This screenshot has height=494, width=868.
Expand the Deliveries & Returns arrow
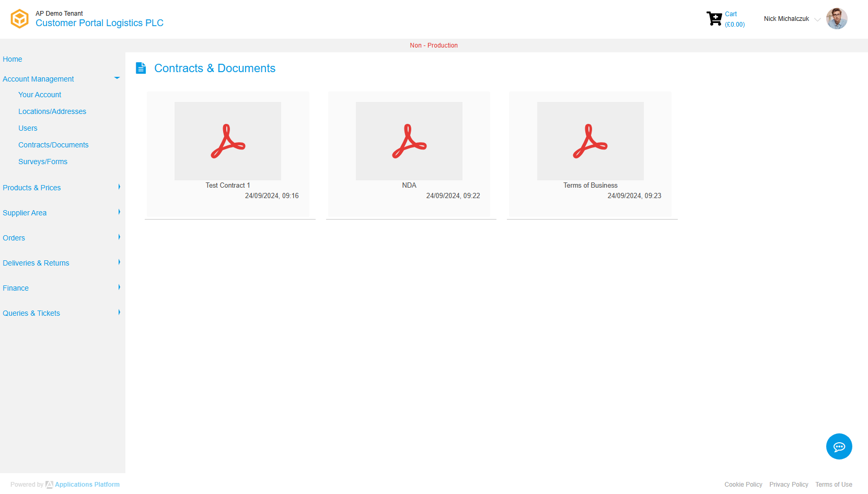click(119, 262)
